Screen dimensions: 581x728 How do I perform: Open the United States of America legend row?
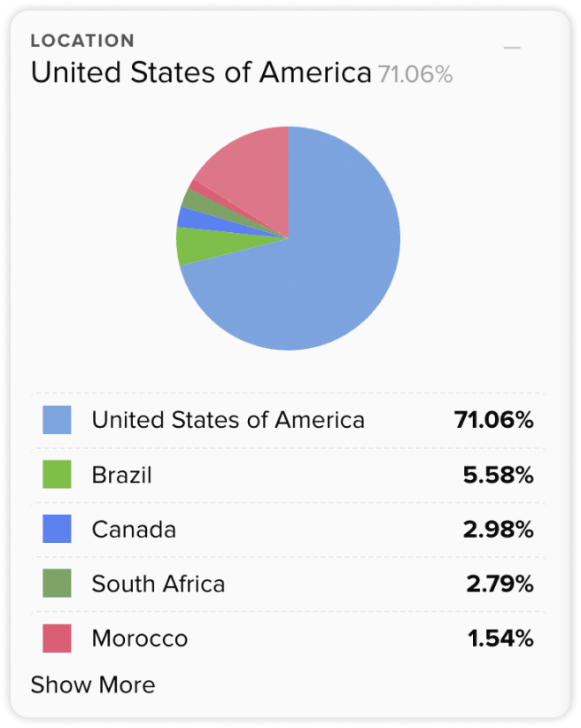pyautogui.click(x=288, y=420)
